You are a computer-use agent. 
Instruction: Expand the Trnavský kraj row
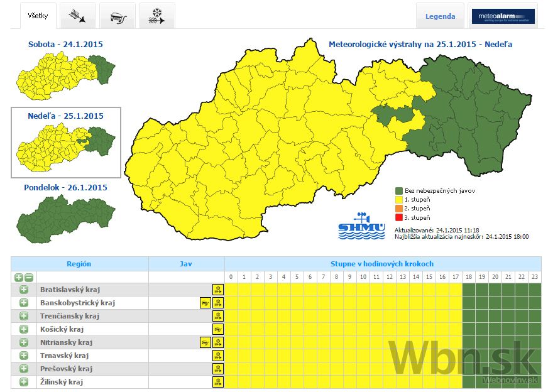(x=24, y=356)
